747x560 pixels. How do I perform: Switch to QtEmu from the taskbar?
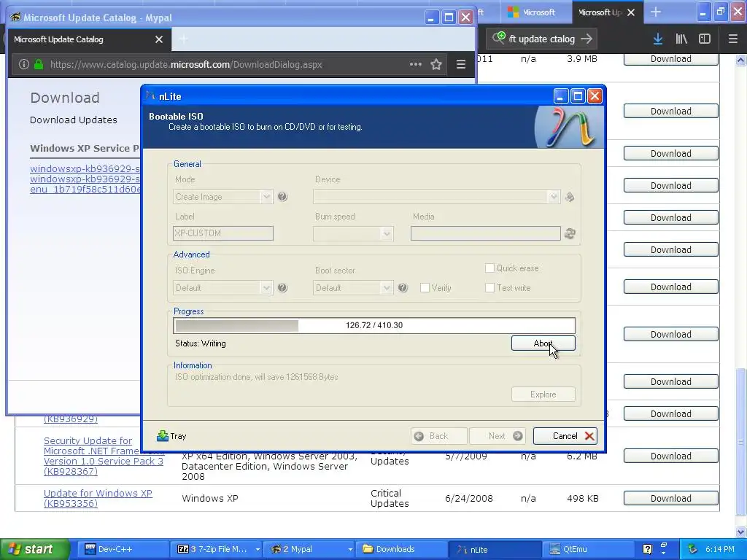(x=587, y=549)
